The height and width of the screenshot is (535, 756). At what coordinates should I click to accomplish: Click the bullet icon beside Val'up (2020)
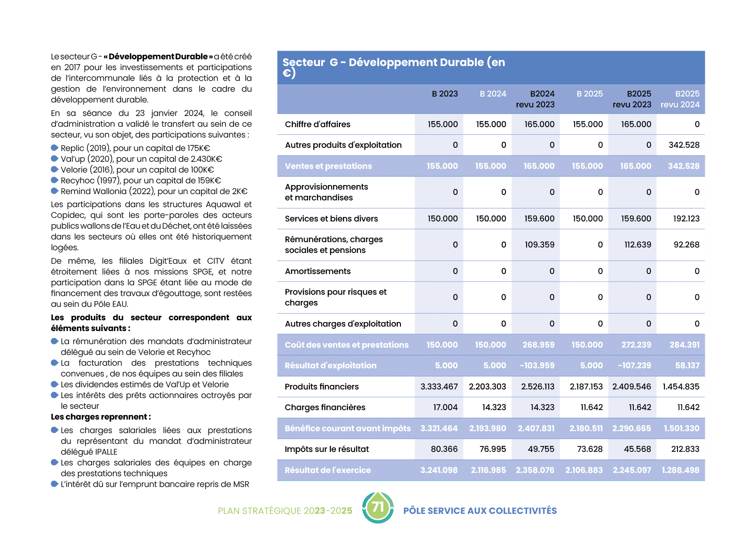click(55, 159)
